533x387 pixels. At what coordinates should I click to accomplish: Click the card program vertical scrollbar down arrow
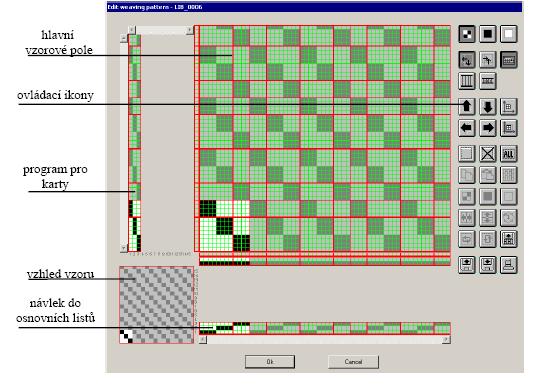coord(123,248)
